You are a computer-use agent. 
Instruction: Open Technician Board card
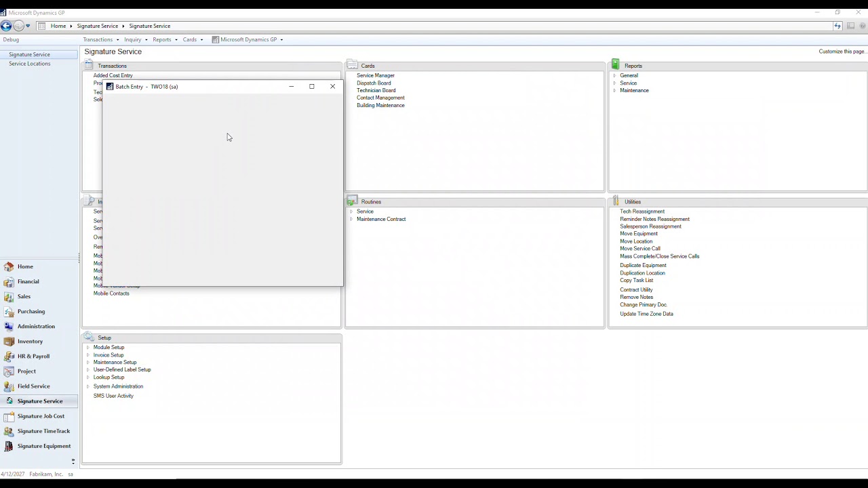[x=376, y=90]
